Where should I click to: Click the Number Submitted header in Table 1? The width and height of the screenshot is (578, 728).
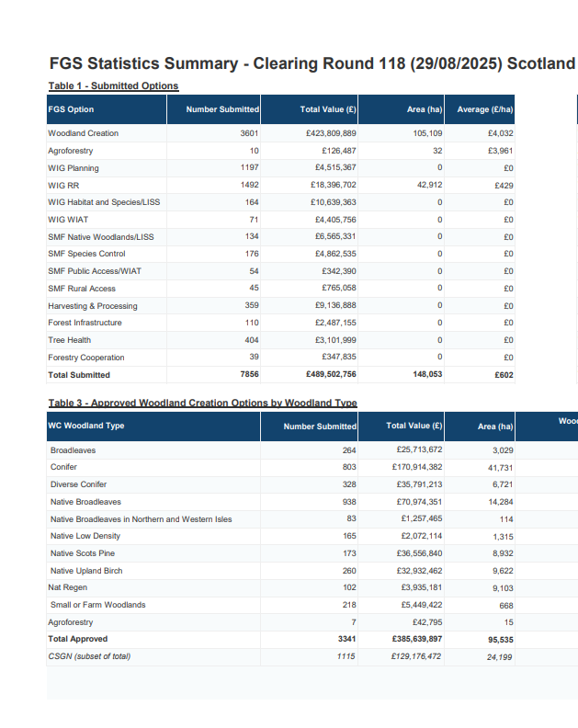[x=222, y=109]
